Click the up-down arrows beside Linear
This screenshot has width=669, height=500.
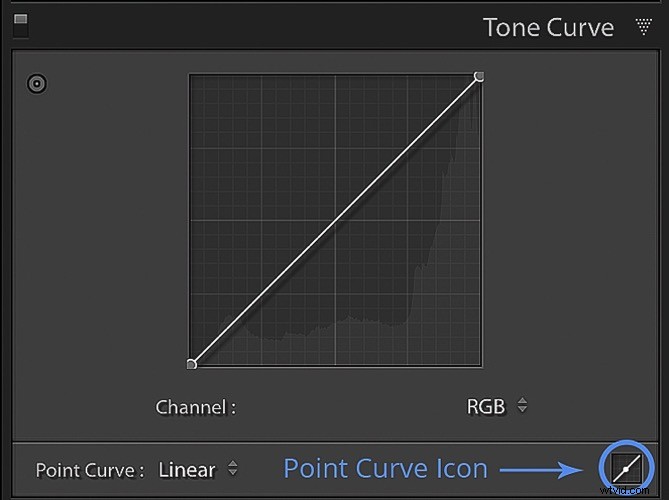233,468
